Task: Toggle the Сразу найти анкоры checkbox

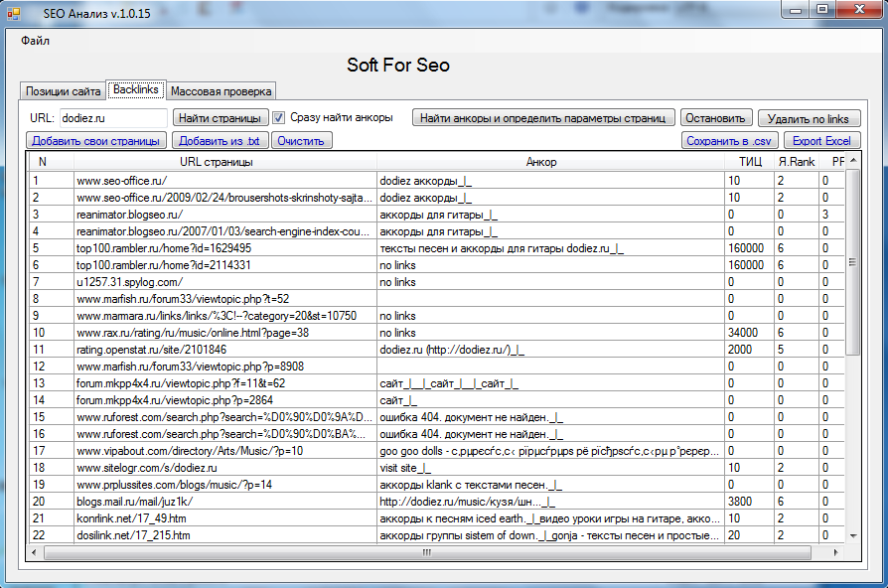Action: click(279, 118)
